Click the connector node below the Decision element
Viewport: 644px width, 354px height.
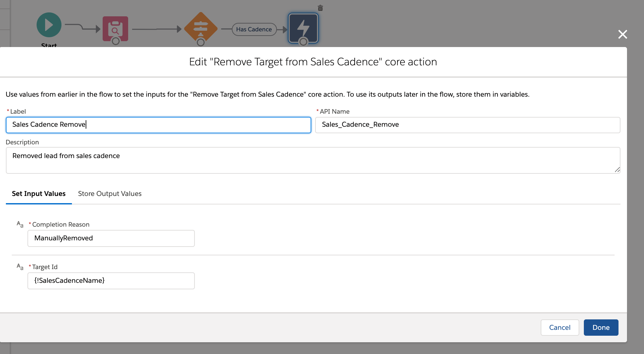(201, 42)
